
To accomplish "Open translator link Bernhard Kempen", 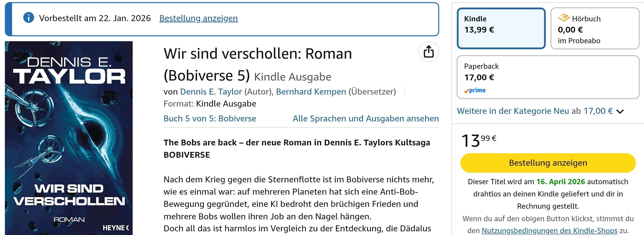I will pyautogui.click(x=311, y=92).
